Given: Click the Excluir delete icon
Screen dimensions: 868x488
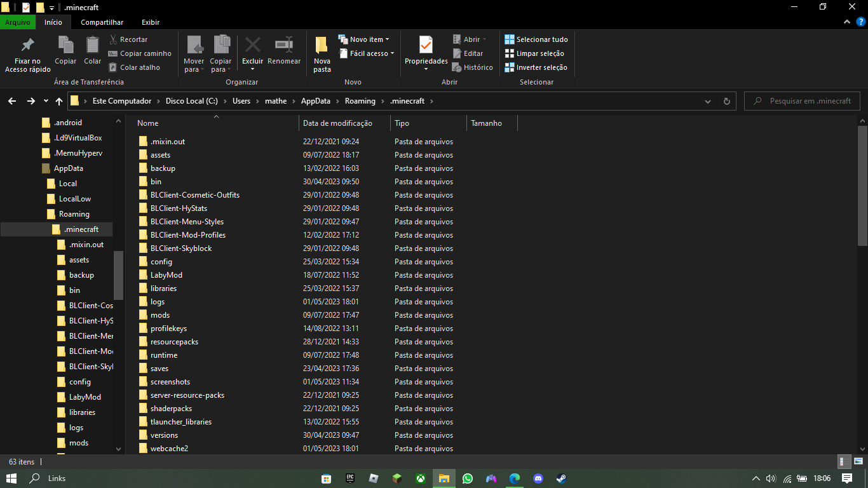Looking at the screenshot, I should point(253,44).
